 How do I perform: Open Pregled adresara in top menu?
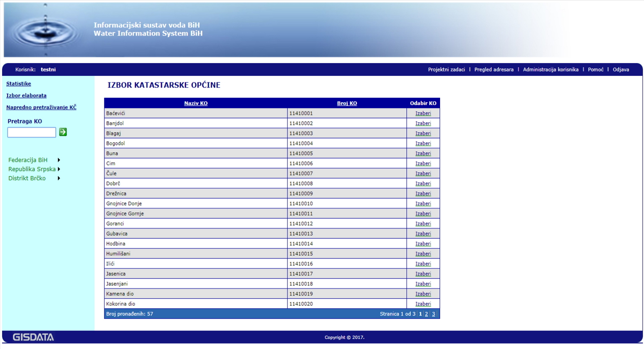(x=494, y=69)
